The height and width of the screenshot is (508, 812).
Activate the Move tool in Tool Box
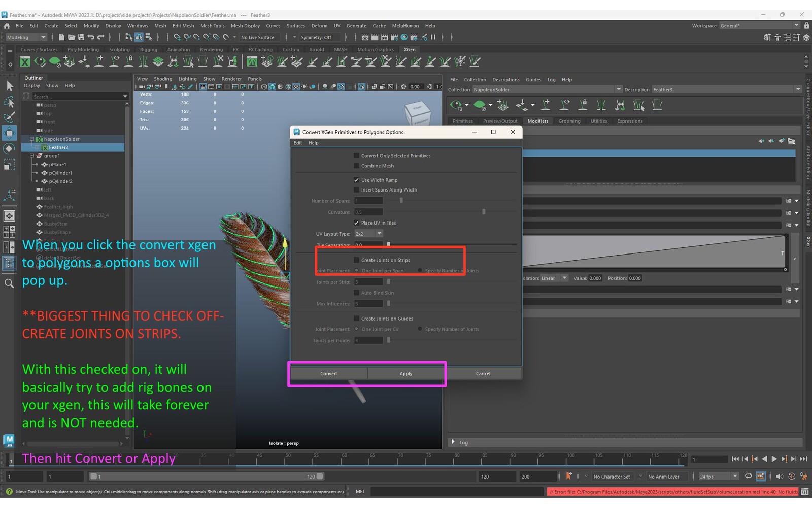9,133
